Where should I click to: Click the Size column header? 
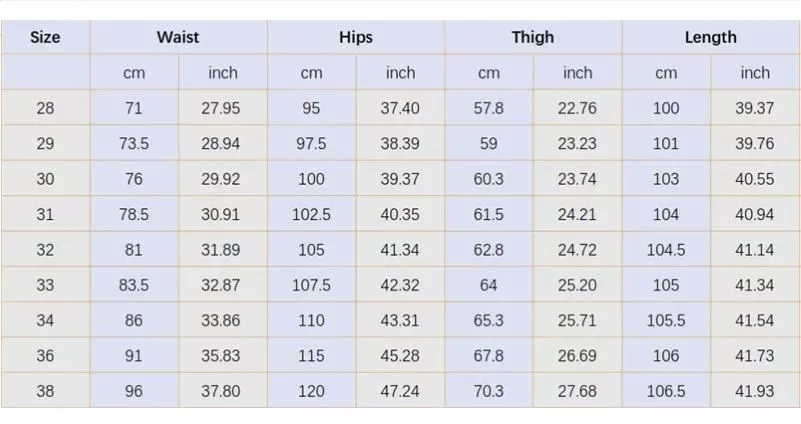coord(45,38)
